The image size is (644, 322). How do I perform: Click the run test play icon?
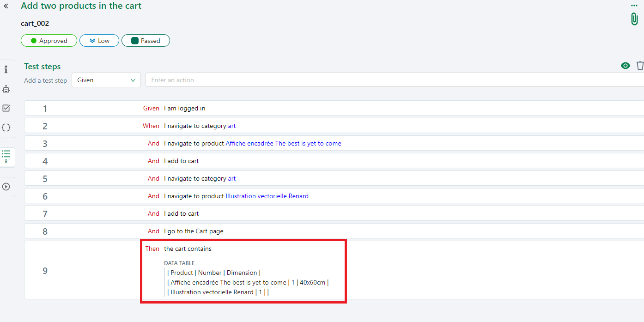pyautogui.click(x=6, y=187)
